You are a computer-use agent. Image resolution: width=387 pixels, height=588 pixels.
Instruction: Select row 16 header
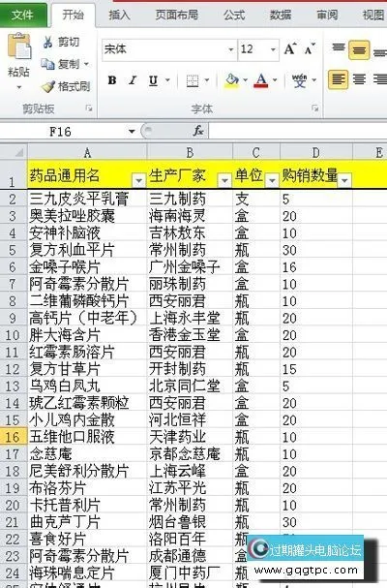tap(14, 437)
